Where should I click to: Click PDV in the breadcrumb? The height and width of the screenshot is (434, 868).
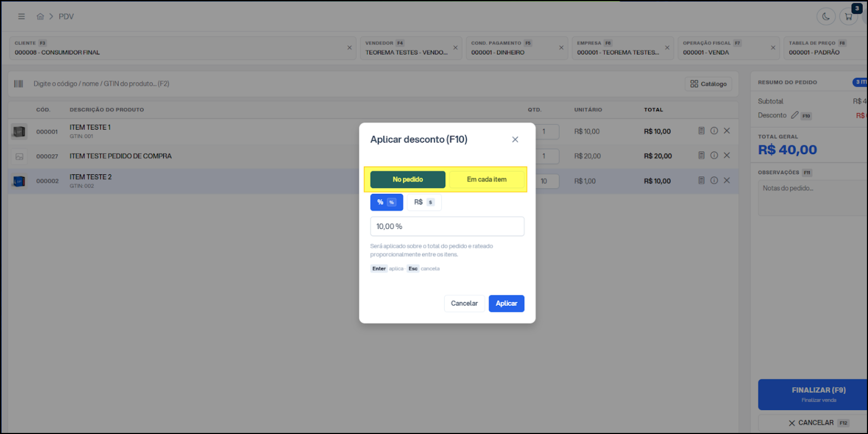click(x=66, y=16)
